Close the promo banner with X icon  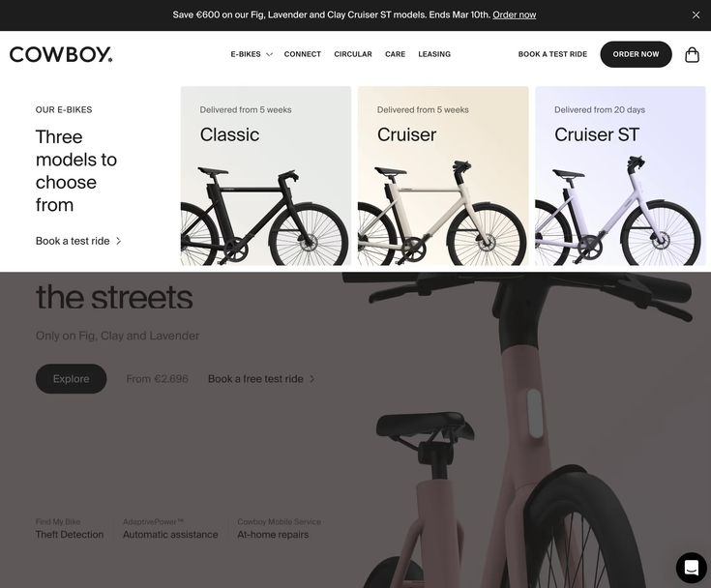point(696,15)
